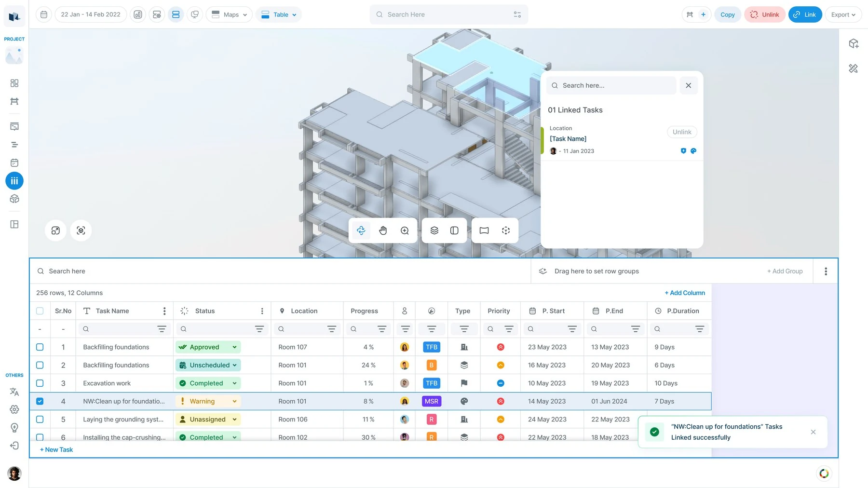Click the measure ruler-pencil icon in right panel
Viewport: 868px width, 488px height.
[854, 68]
